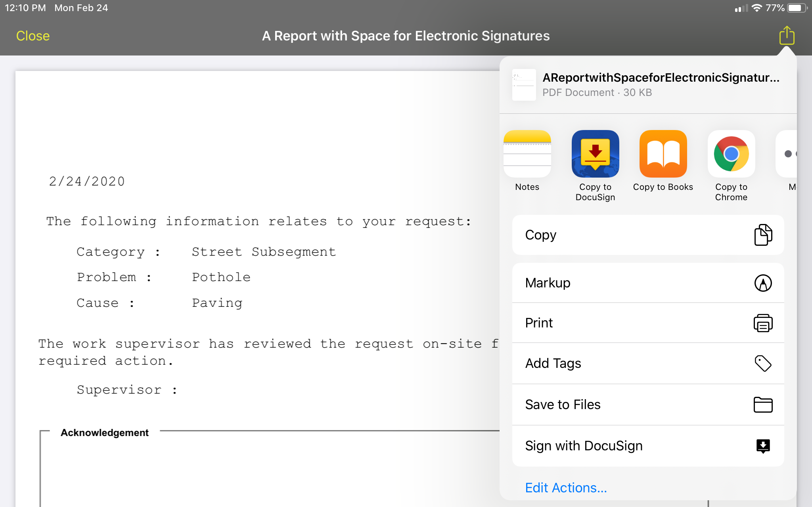Tap the share icon in top bar

787,36
